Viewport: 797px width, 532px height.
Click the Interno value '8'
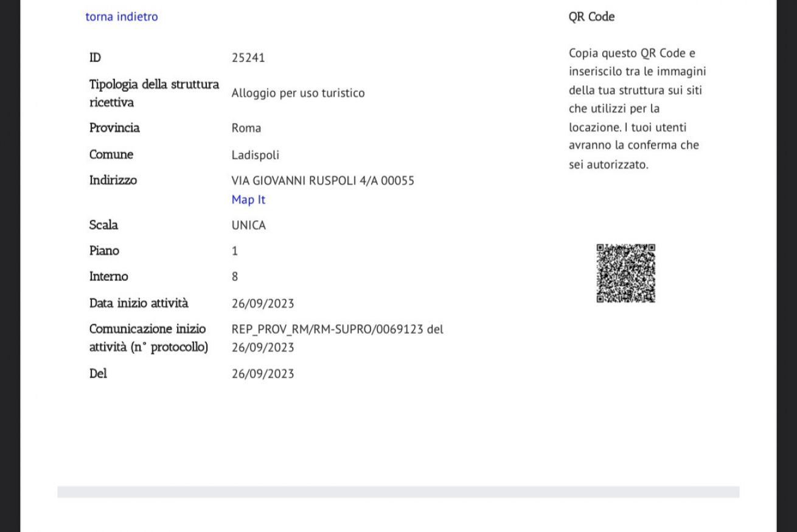[x=235, y=277]
